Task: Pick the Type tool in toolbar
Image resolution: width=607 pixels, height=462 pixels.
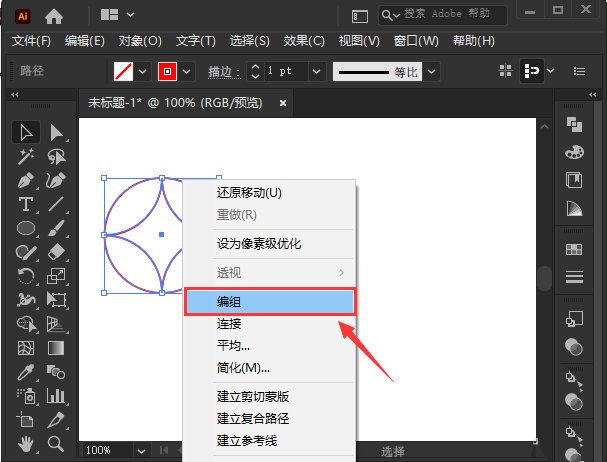Action: (x=26, y=204)
